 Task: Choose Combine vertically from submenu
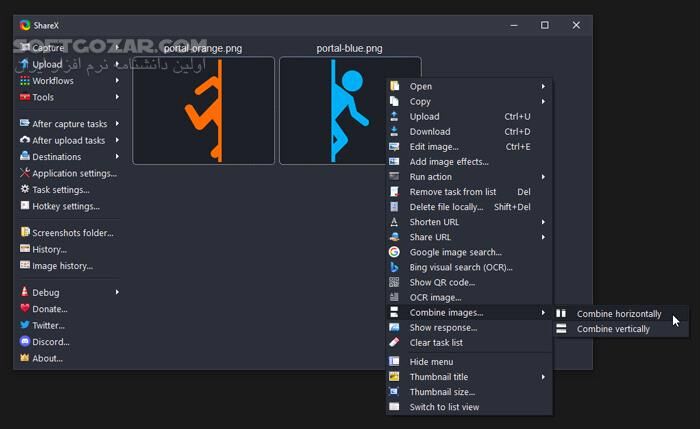(612, 329)
